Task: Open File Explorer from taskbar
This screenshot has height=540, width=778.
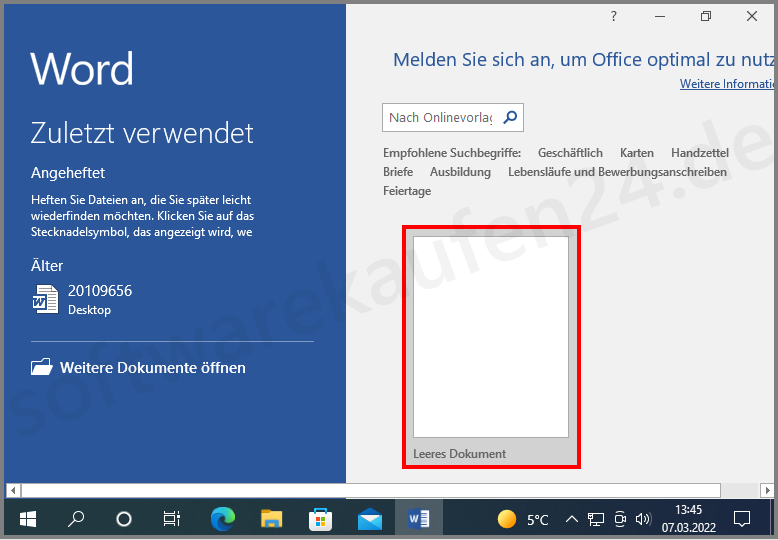Action: (271, 519)
